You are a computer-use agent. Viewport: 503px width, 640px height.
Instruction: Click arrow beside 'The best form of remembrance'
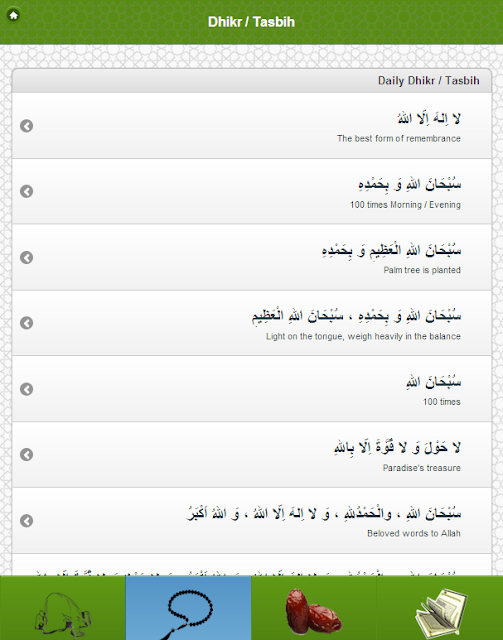27,126
